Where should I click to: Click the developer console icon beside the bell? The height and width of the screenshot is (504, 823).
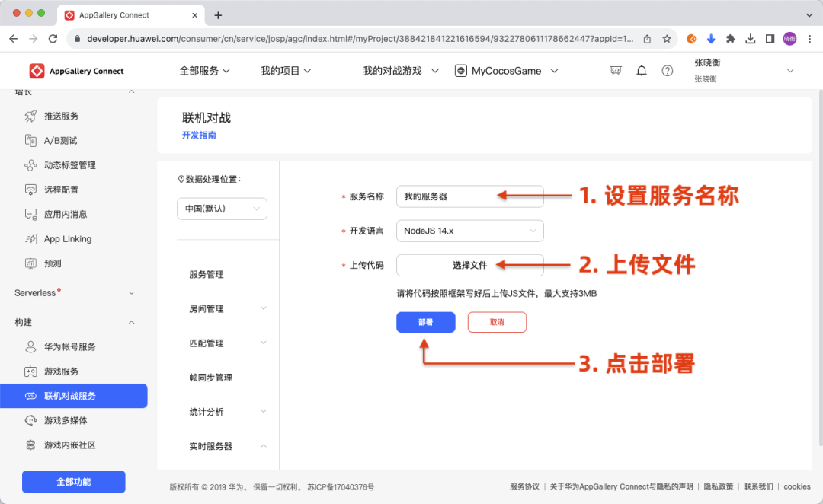[x=616, y=71]
